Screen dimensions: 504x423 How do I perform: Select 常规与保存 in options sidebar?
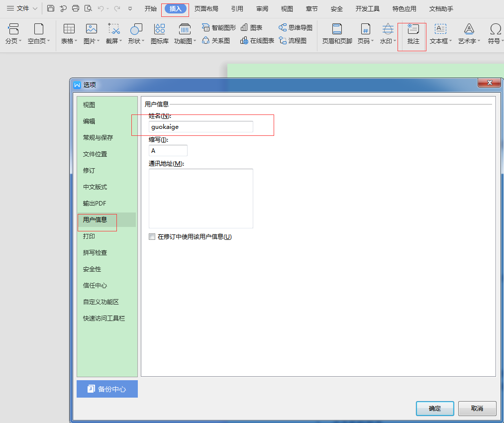[x=98, y=137]
